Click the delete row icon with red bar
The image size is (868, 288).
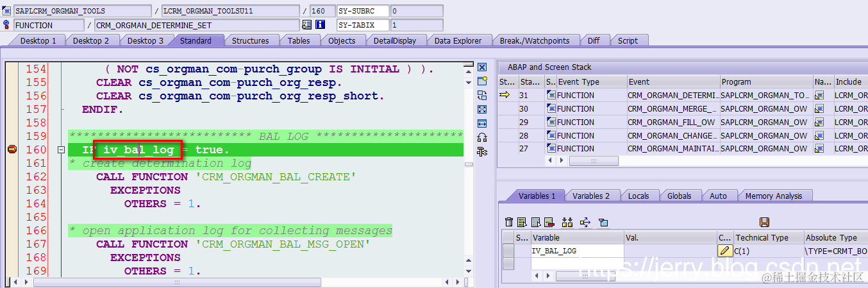coord(549,222)
